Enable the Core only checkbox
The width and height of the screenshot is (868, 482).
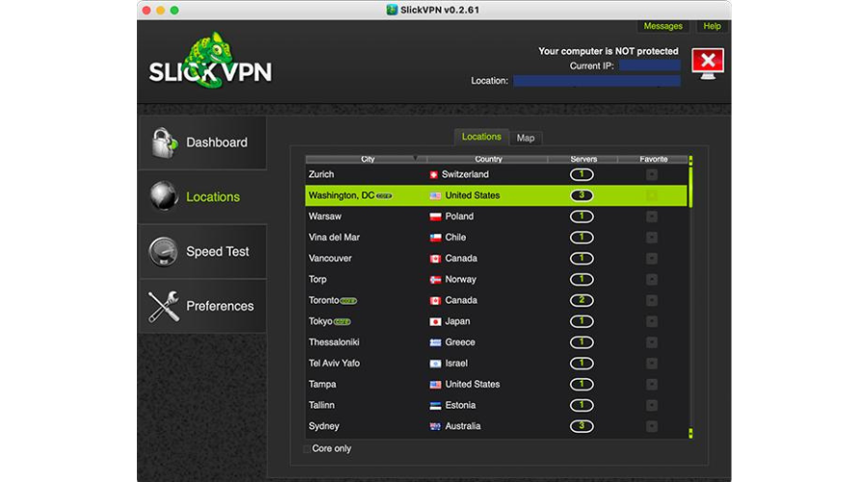(x=308, y=449)
